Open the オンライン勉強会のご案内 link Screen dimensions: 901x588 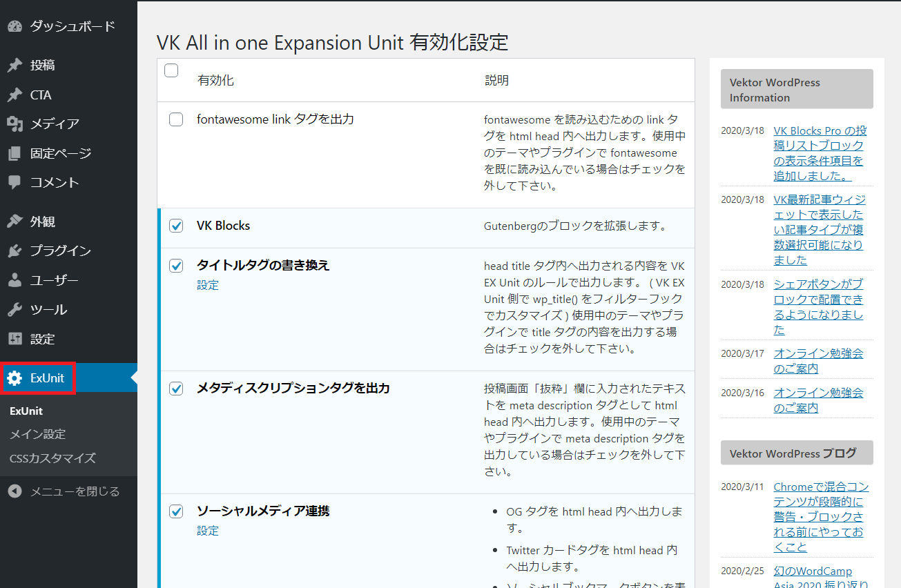[819, 360]
